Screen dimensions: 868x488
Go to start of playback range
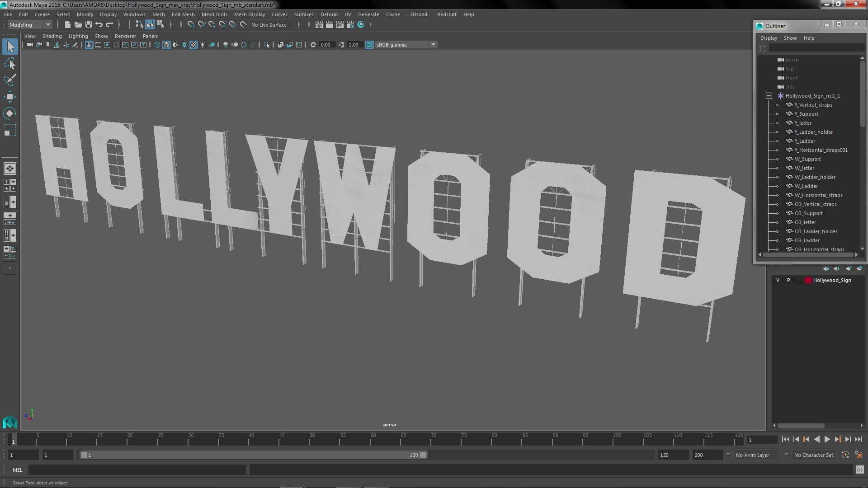click(785, 439)
